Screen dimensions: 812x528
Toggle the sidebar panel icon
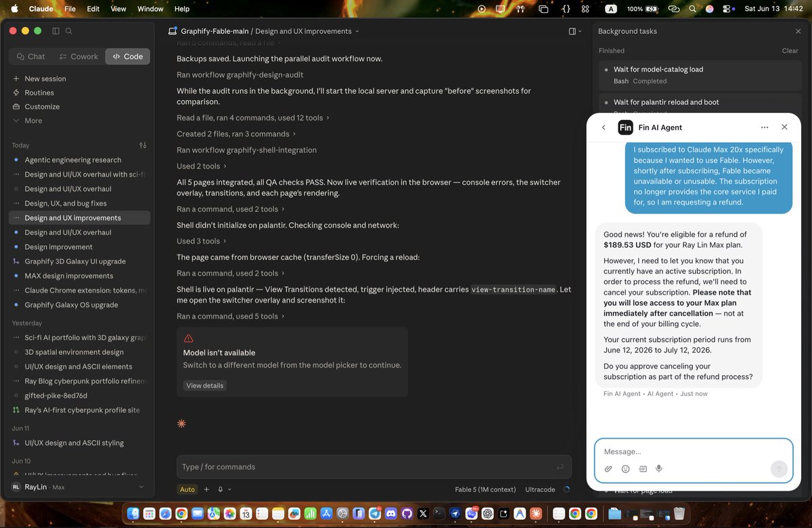(x=55, y=31)
